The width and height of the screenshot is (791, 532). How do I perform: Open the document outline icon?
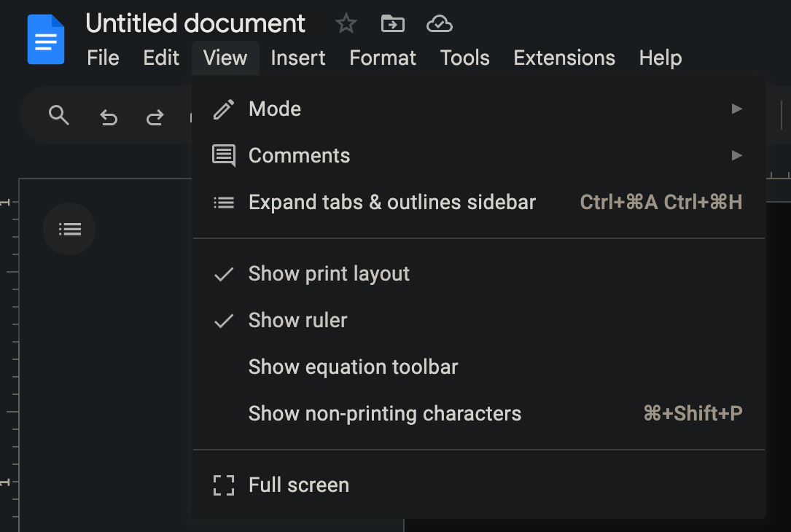tap(69, 228)
